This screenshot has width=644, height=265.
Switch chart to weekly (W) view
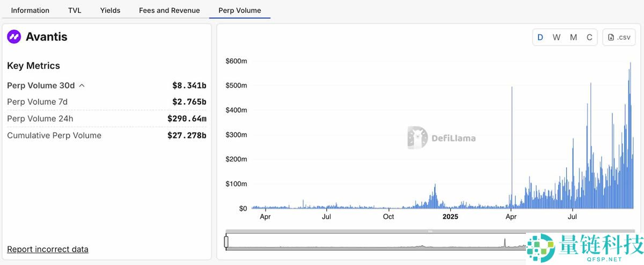click(557, 37)
